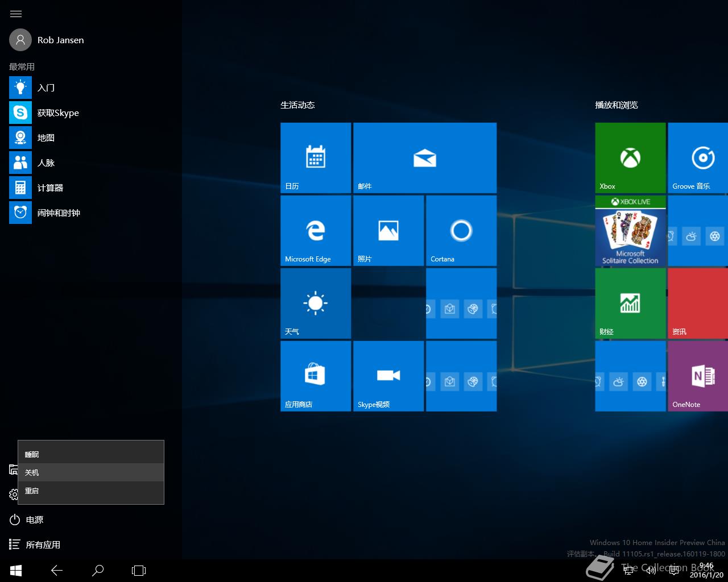Viewport: 728px width, 582px height.
Task: Open the 资讯 news tile
Action: click(698, 304)
